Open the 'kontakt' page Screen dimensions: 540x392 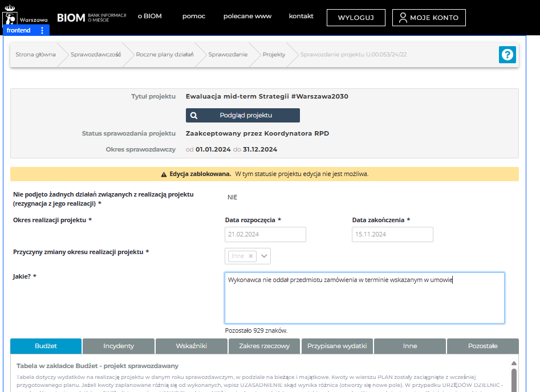coord(301,17)
